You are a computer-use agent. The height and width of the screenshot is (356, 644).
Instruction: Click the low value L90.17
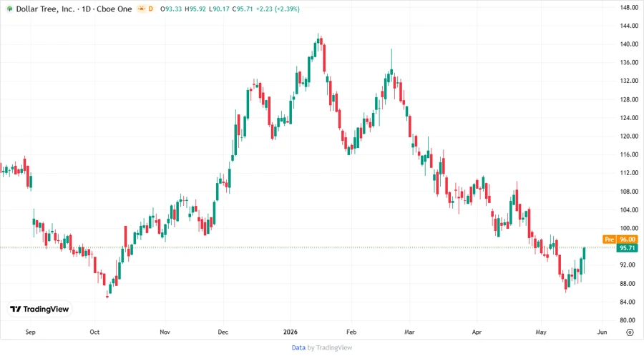(x=219, y=9)
